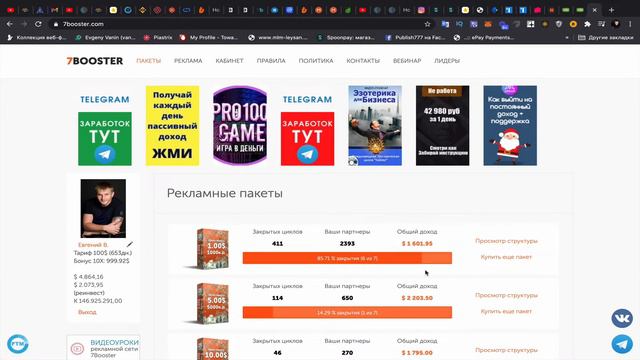The width and height of the screenshot is (640, 360).
Task: Click the 2393 partners count
Action: click(347, 244)
